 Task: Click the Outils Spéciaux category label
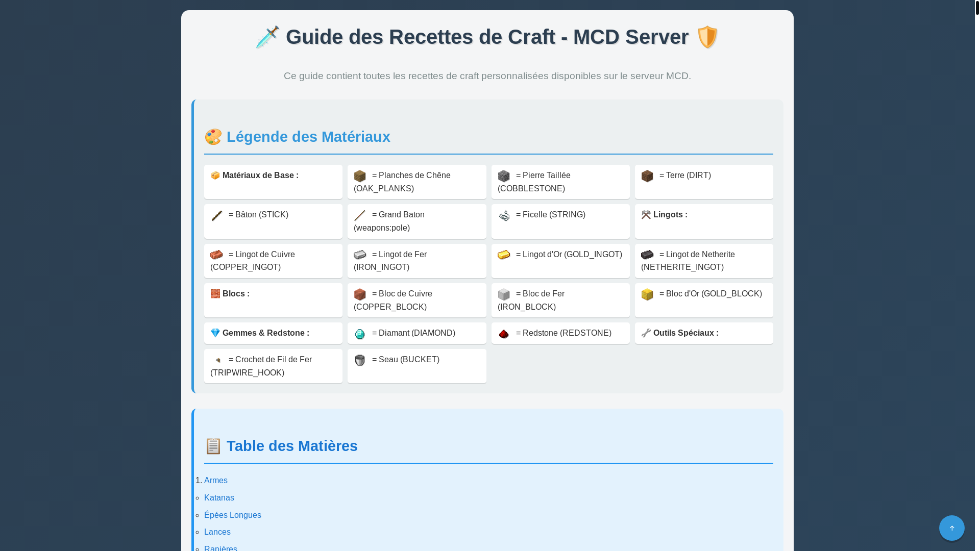tap(686, 333)
